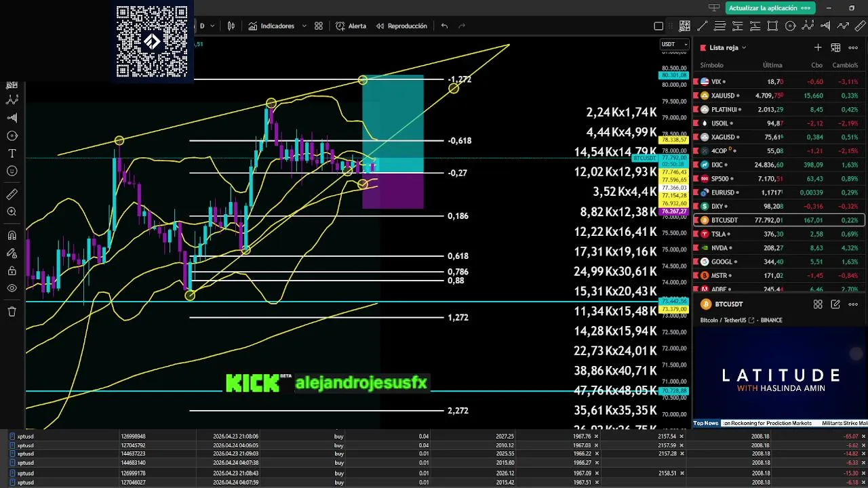Redo the chart action
The image size is (868, 488).
click(462, 26)
